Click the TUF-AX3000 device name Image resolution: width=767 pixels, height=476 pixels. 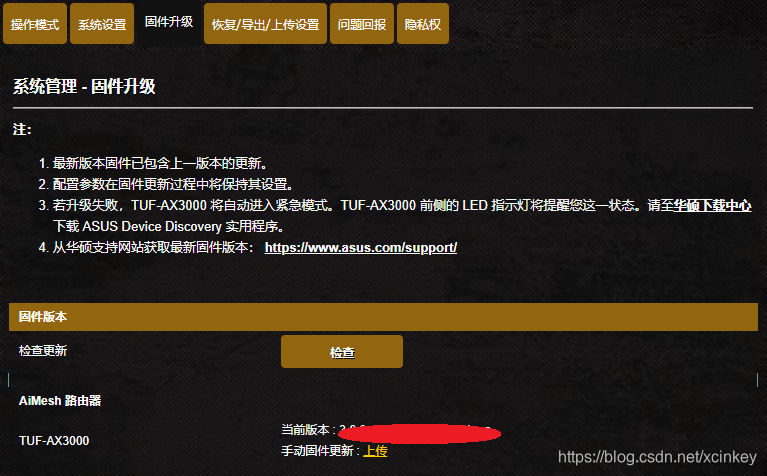pos(54,441)
